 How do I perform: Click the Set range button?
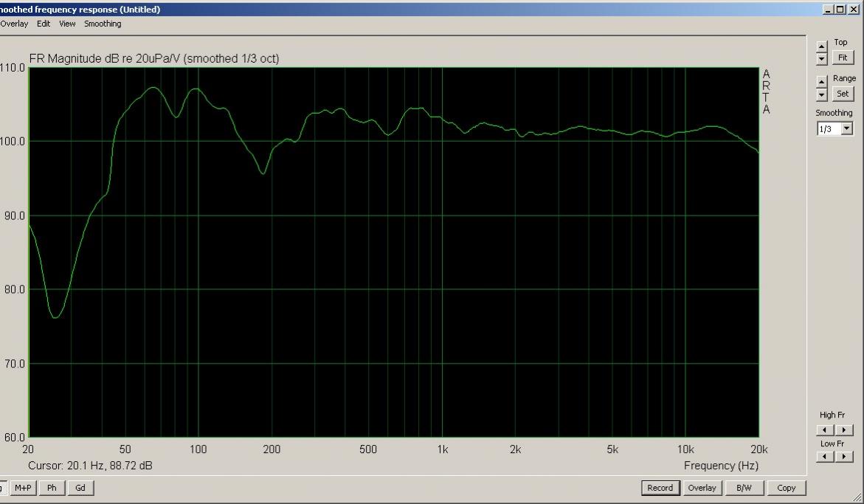[843, 94]
